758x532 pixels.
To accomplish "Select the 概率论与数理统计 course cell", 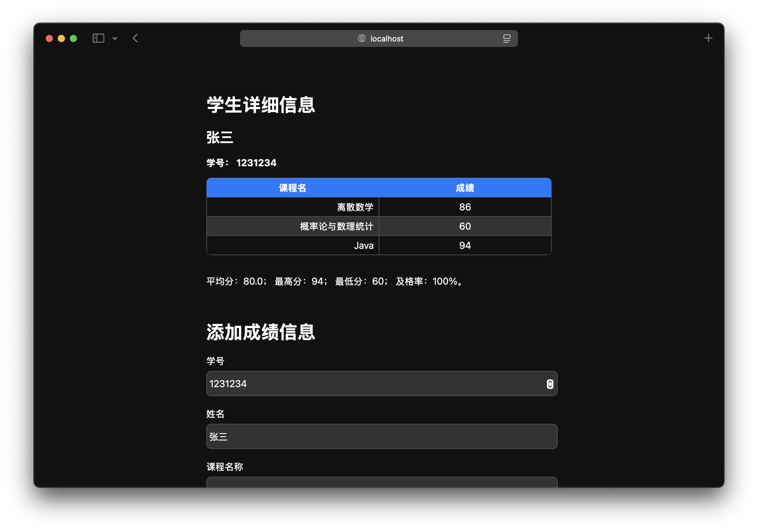I will tap(292, 226).
